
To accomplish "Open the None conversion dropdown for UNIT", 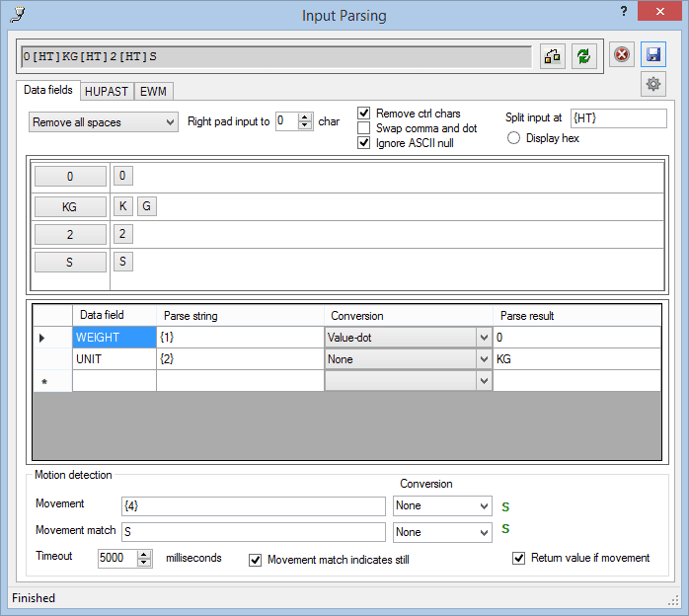I will coord(484,359).
